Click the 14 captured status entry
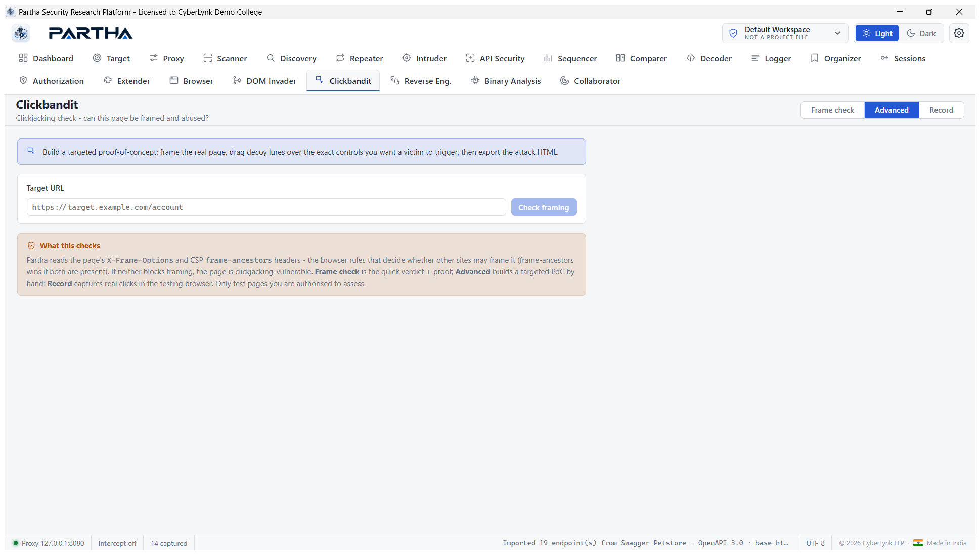This screenshot has height=555, width=980. pos(169,543)
